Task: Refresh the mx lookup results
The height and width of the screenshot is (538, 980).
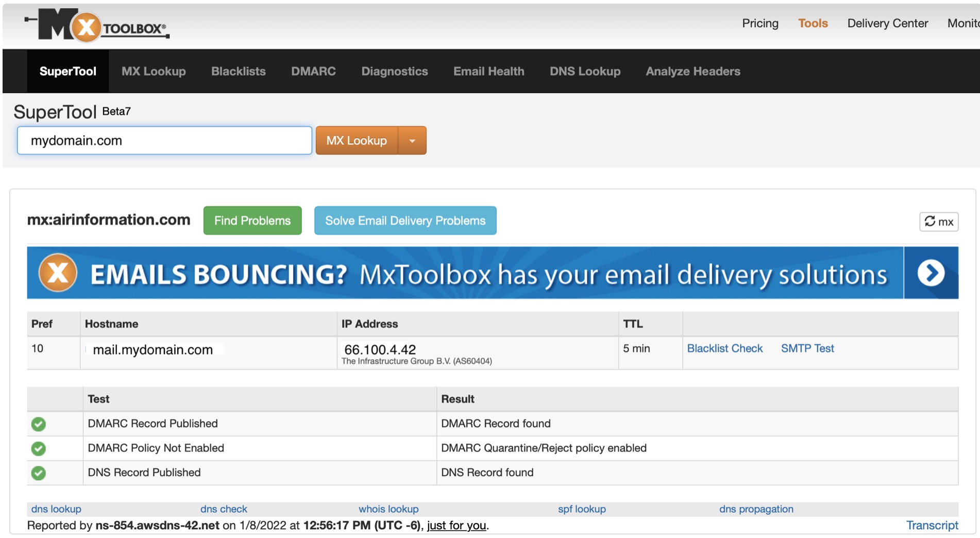Action: [x=939, y=221]
